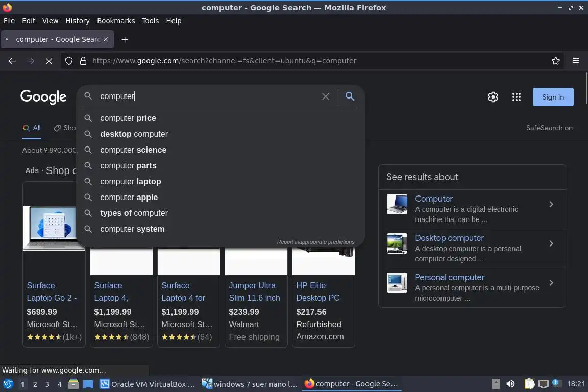Open Jumper Ultra Slim 11.6 inch ad

255,292
